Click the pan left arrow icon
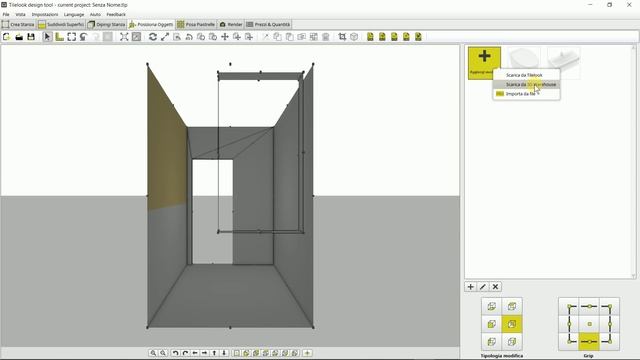Screen dimensions: 640x360 pyautogui.click(x=195, y=353)
